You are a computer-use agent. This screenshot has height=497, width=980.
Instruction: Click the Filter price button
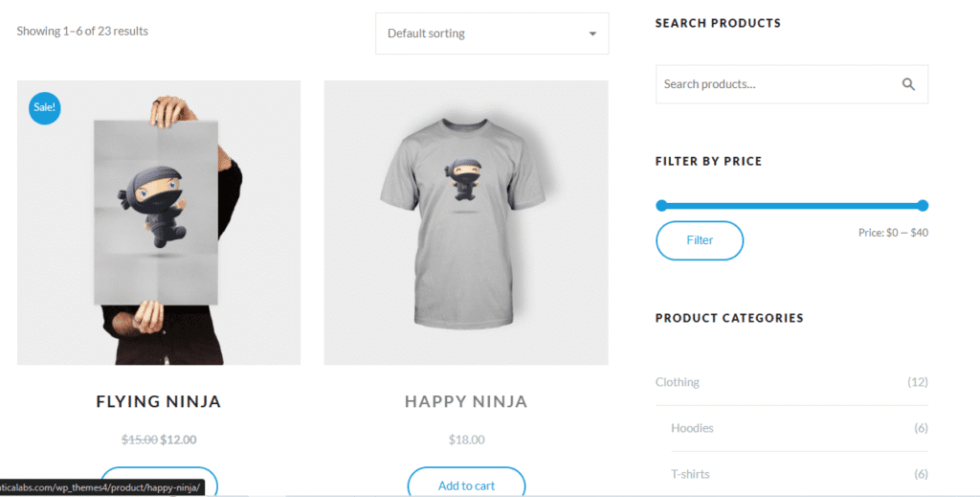tap(700, 240)
